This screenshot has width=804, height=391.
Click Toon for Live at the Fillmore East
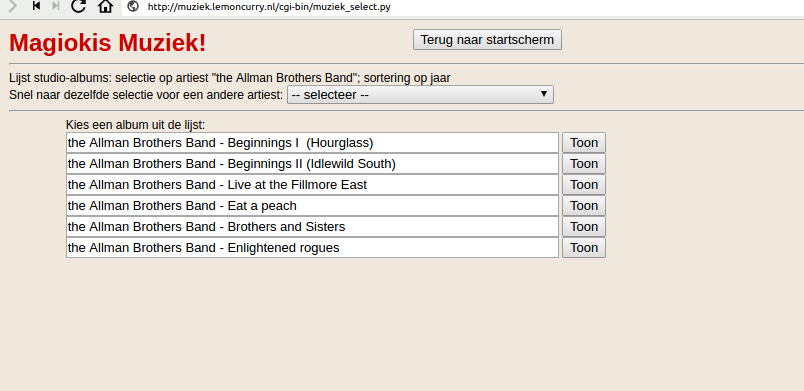point(584,184)
